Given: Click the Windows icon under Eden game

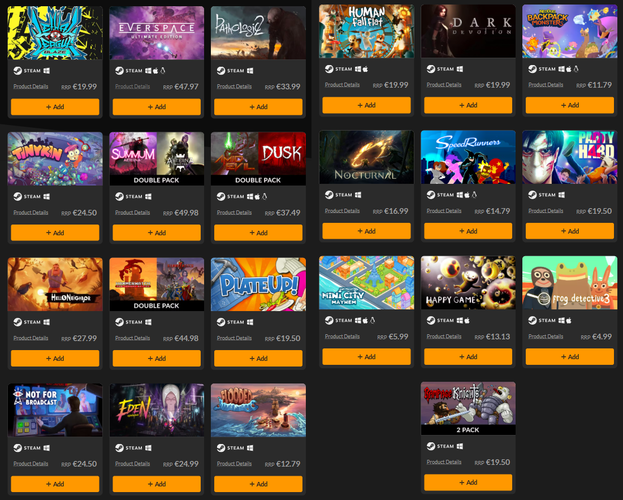Looking at the screenshot, I should click(x=148, y=448).
